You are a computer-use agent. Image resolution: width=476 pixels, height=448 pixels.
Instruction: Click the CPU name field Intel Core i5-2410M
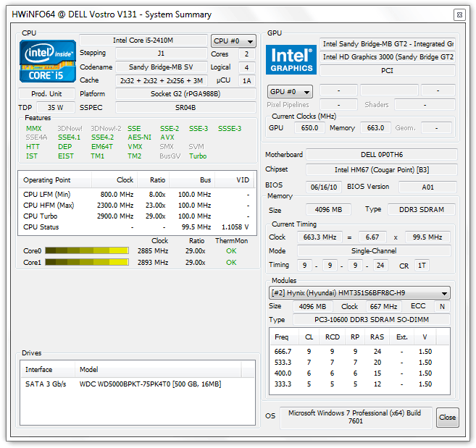[x=143, y=41]
